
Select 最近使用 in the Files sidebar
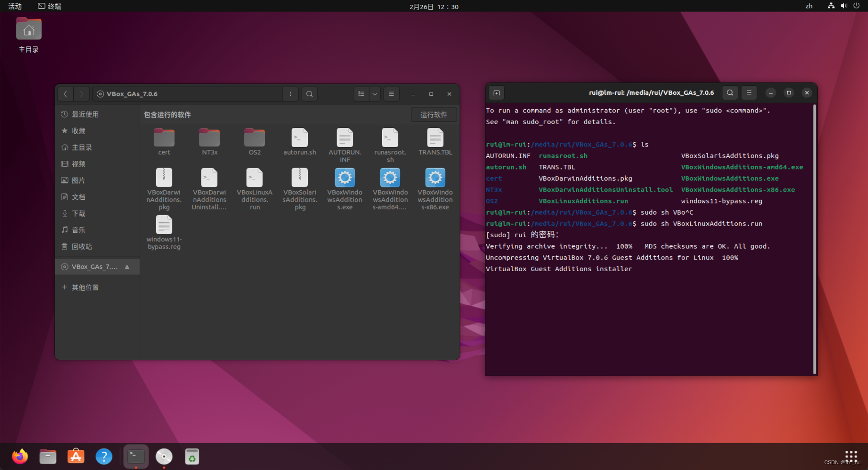coord(97,114)
